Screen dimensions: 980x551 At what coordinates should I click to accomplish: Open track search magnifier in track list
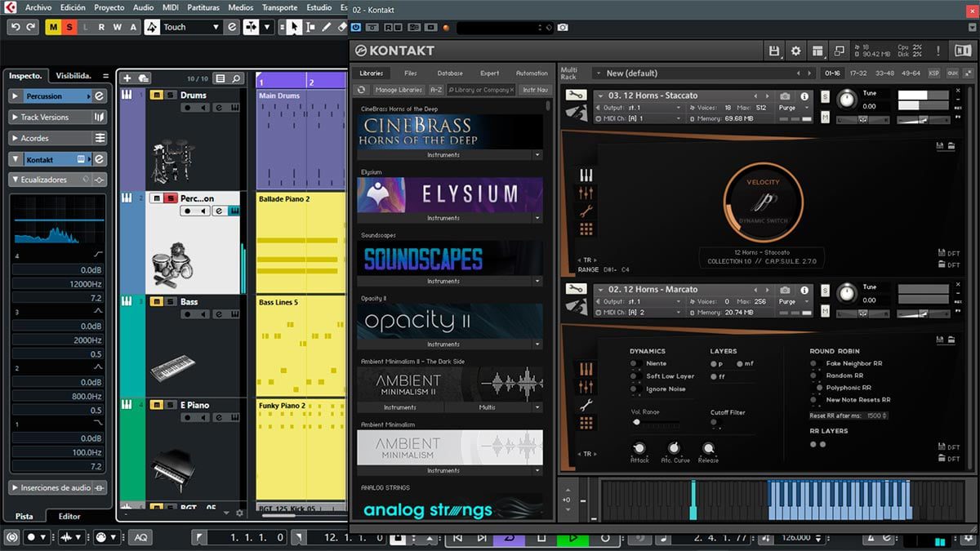point(236,78)
